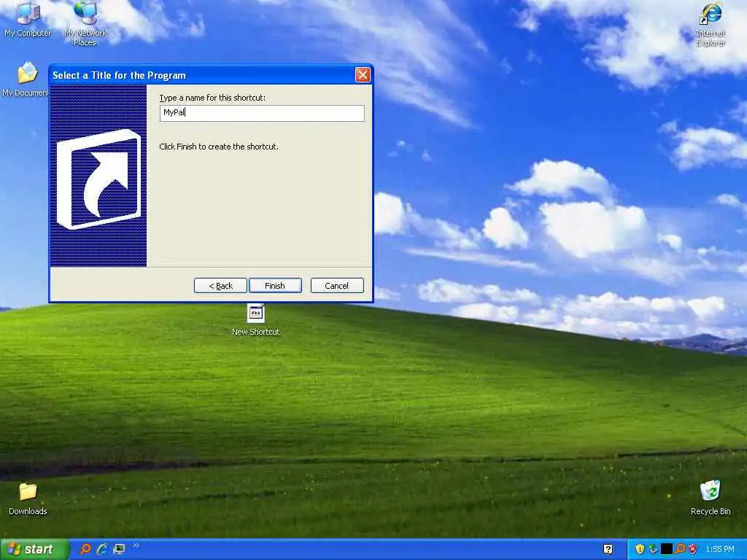Click the 'Click Finish to create the shortcut' text
This screenshot has width=747, height=560.
(219, 147)
